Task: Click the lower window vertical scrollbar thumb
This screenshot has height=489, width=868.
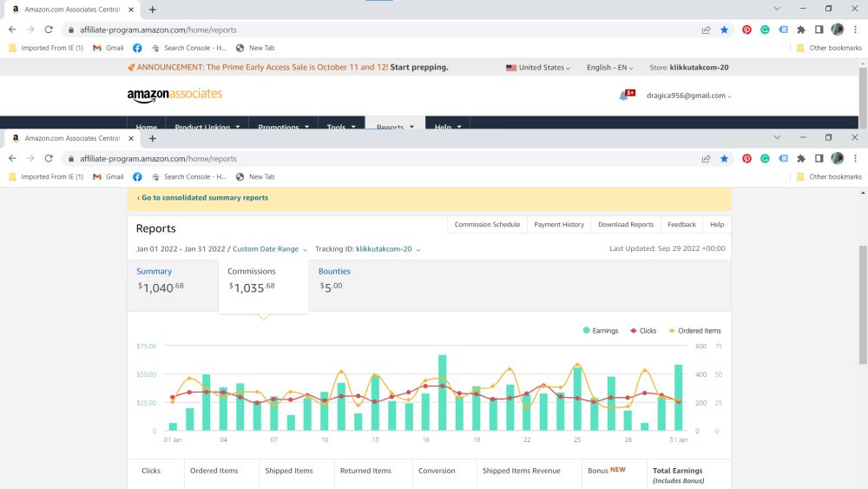Action: click(863, 305)
